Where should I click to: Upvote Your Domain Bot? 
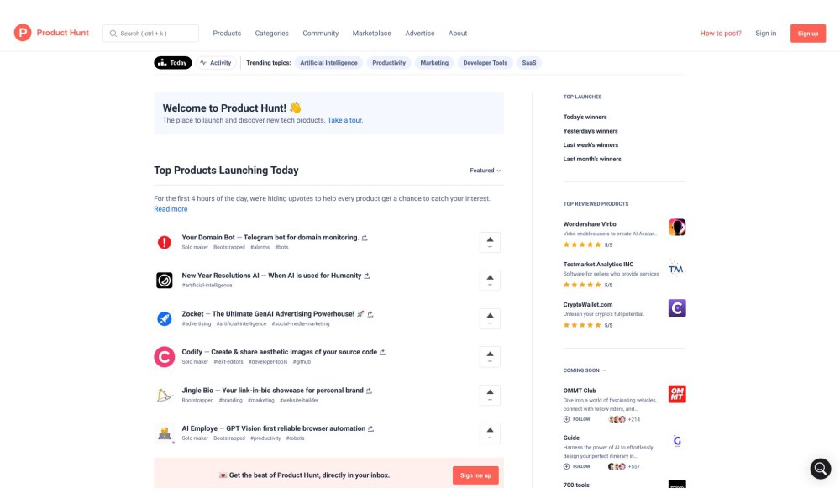tap(490, 242)
